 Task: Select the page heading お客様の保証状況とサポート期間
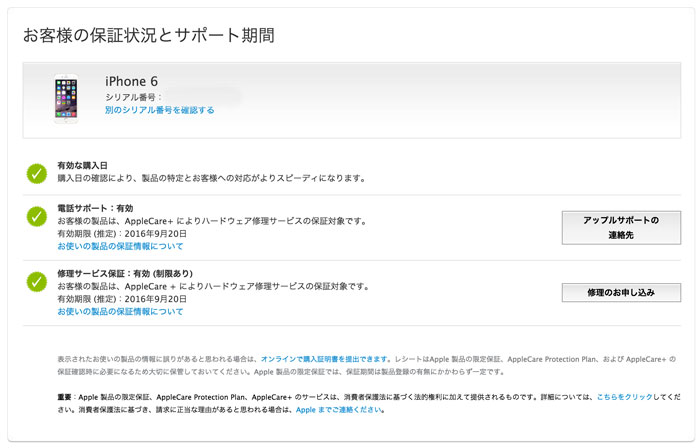click(x=149, y=35)
